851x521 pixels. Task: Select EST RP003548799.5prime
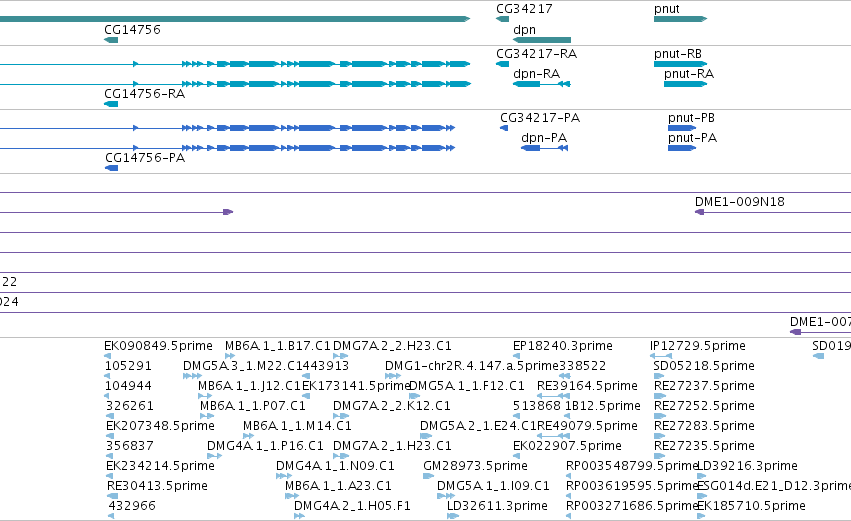click(631, 466)
